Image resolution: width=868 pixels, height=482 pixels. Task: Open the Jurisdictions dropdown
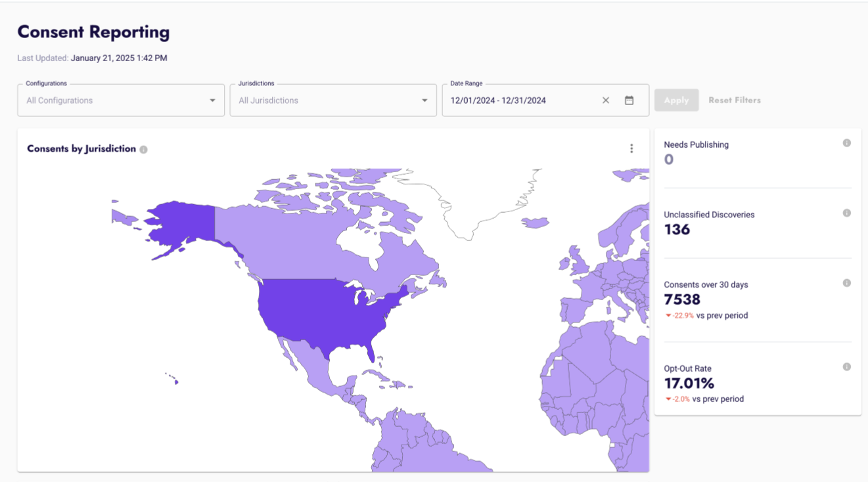[424, 100]
